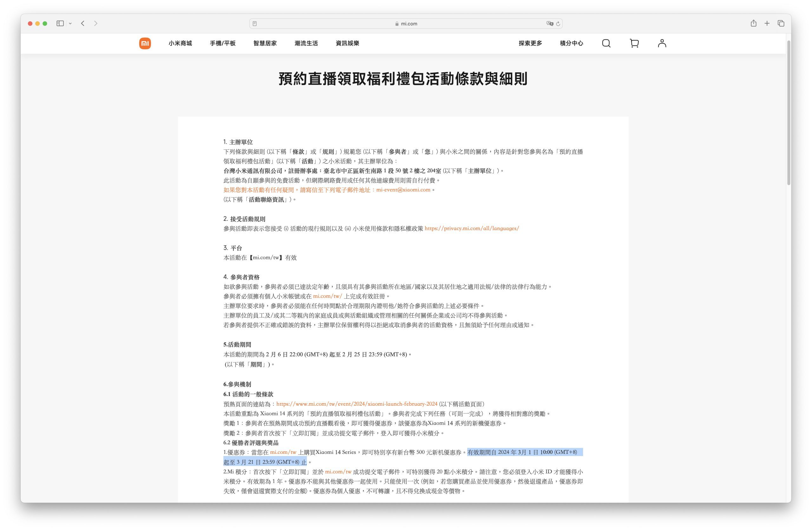Click the translate icon in address bar

click(x=549, y=23)
